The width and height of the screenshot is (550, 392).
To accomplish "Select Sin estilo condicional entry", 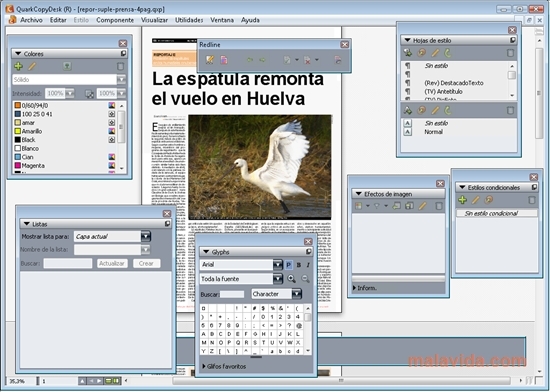I will [x=497, y=213].
